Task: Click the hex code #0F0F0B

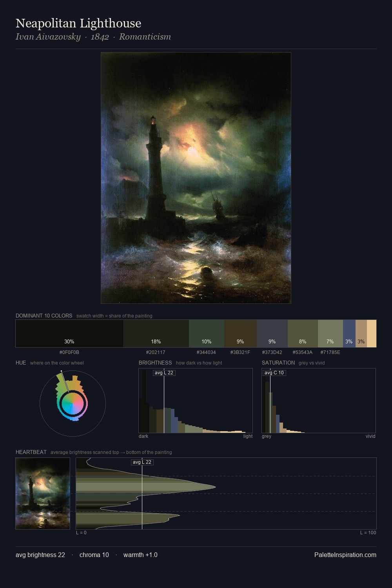Action: (69, 352)
